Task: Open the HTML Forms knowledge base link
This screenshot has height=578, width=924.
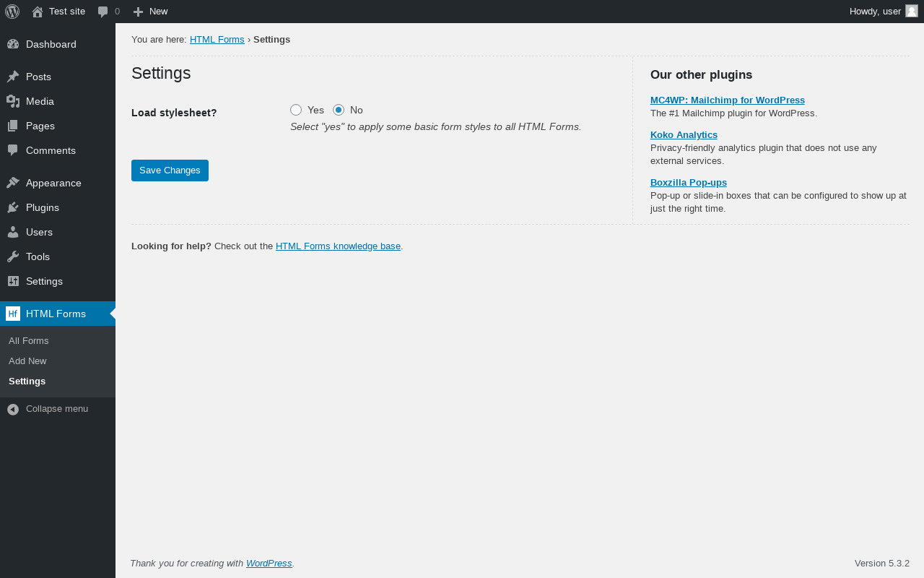Action: 338,246
